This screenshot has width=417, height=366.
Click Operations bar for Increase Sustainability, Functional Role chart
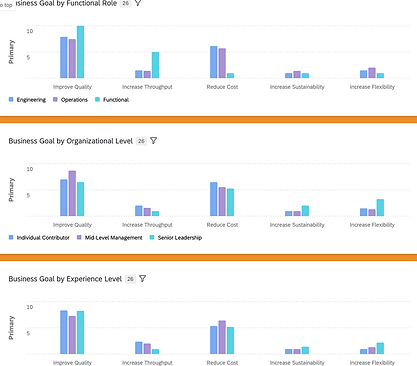(x=297, y=75)
